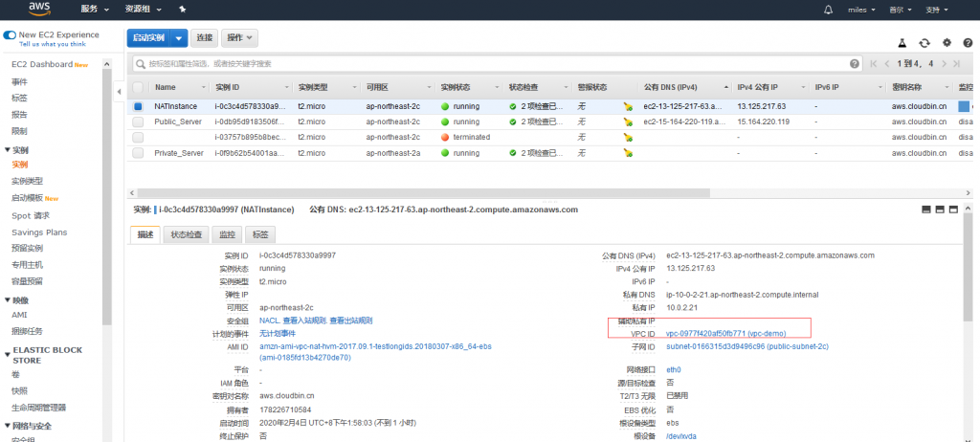Click alarm icon in the NATInstance row
The width and height of the screenshot is (980, 442).
tap(628, 106)
